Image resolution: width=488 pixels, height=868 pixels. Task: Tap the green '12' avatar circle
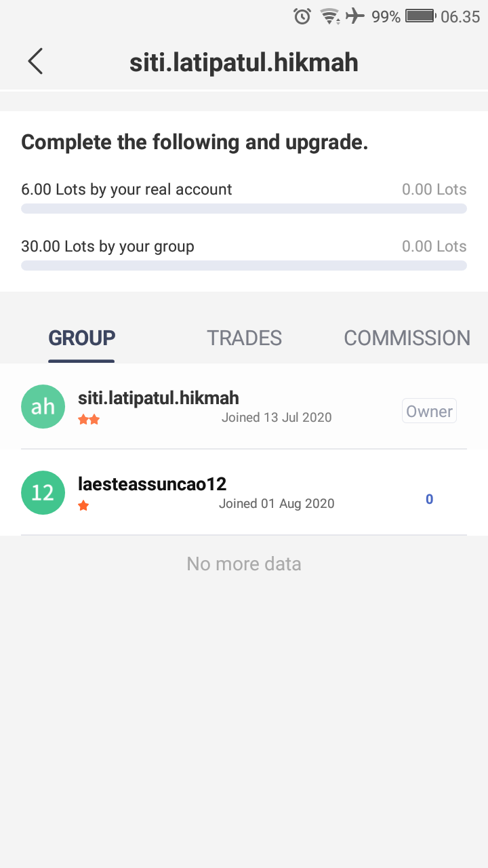tap(43, 492)
